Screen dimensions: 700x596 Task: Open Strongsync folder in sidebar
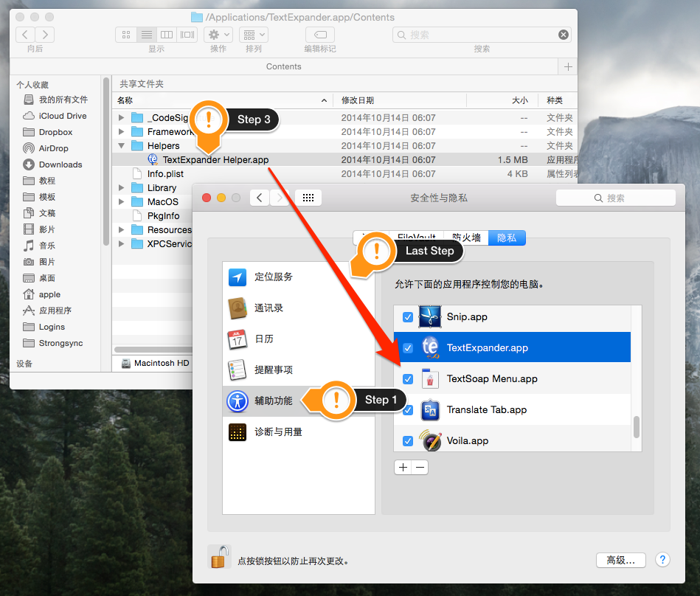[60, 343]
